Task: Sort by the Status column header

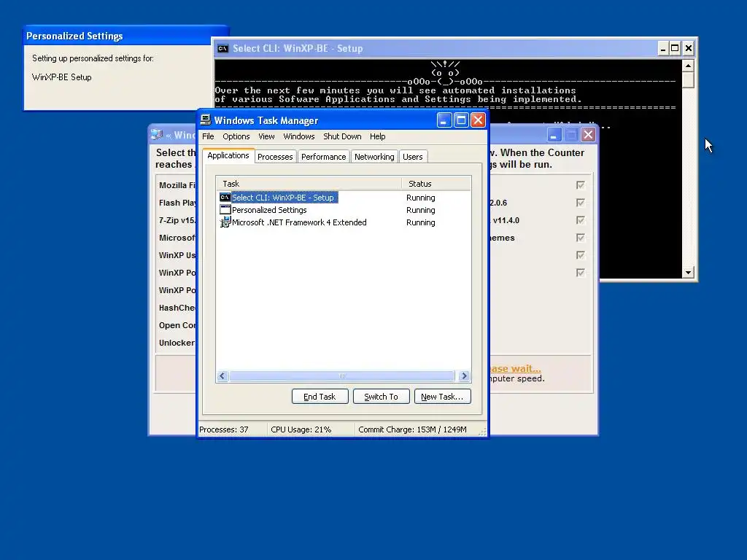Action: [436, 183]
